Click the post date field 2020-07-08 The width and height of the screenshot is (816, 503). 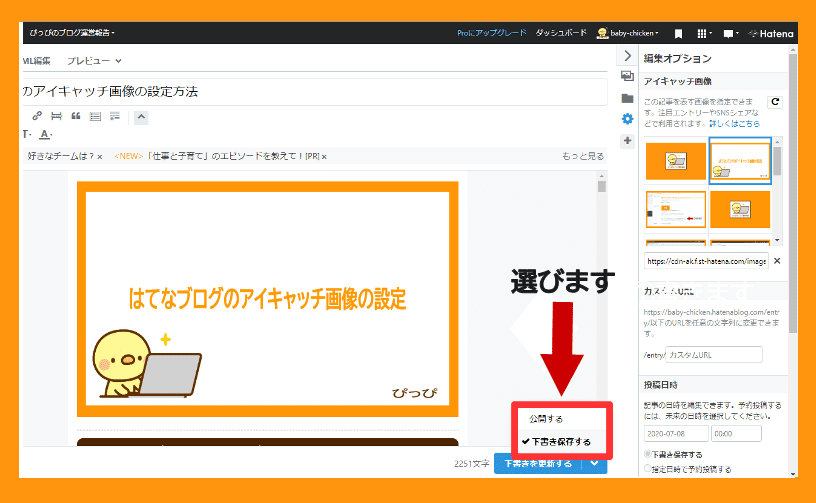point(676,433)
